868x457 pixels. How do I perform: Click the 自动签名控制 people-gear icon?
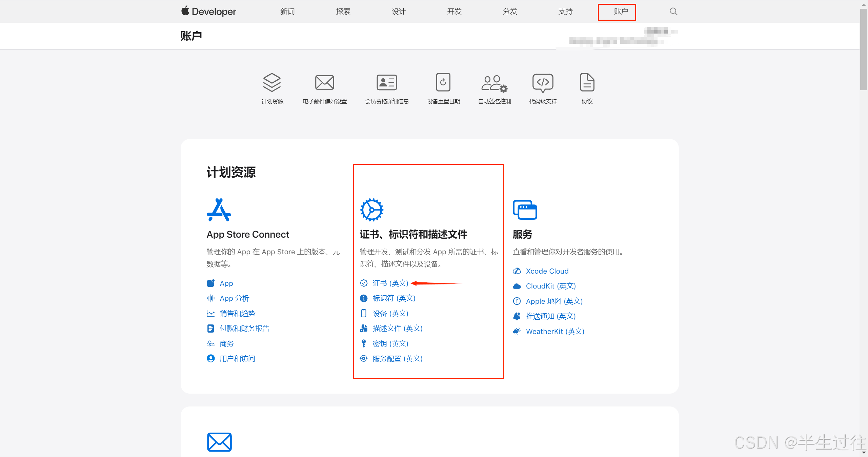tap(494, 83)
